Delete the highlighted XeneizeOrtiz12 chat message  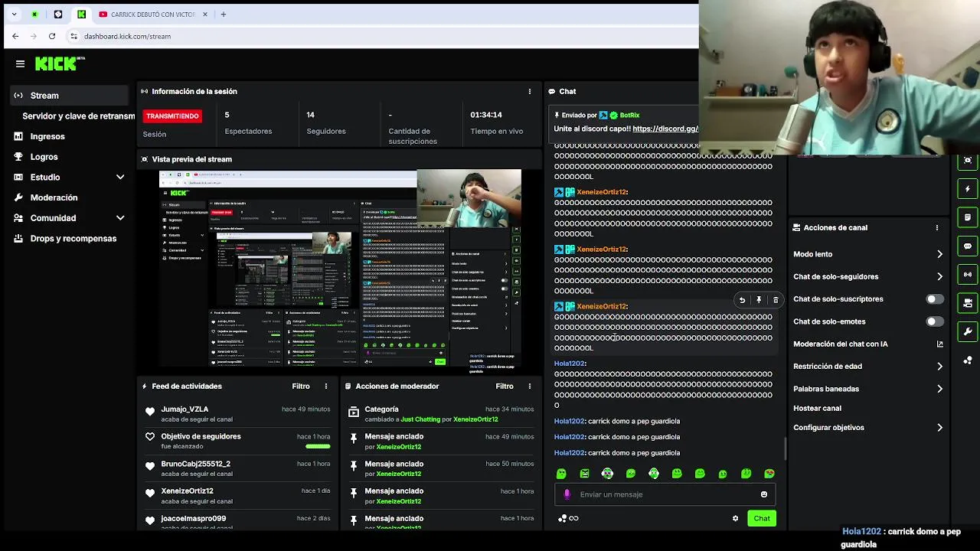(x=776, y=301)
